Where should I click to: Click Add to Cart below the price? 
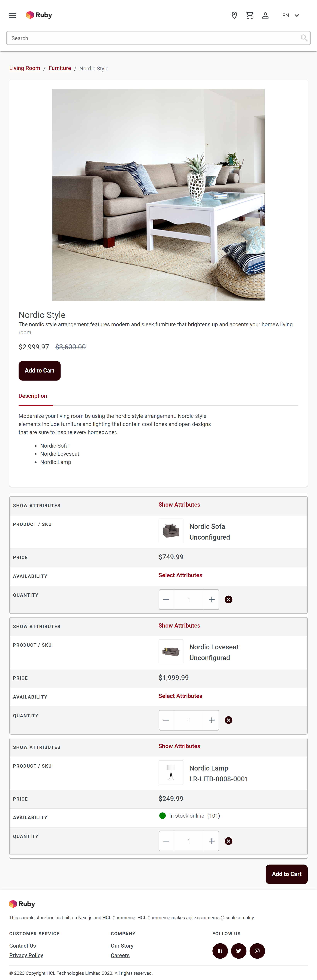[x=40, y=371]
